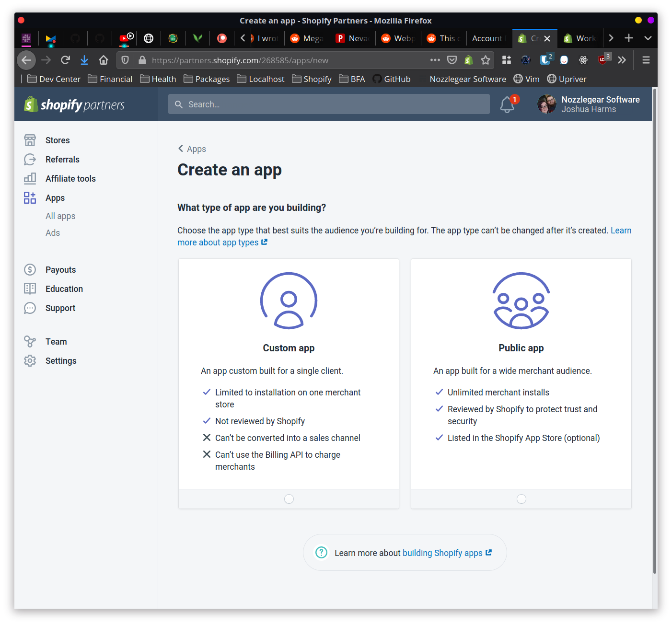Image resolution: width=672 pixels, height=625 pixels.
Task: Click the site lock padlock icon
Action: (x=142, y=60)
